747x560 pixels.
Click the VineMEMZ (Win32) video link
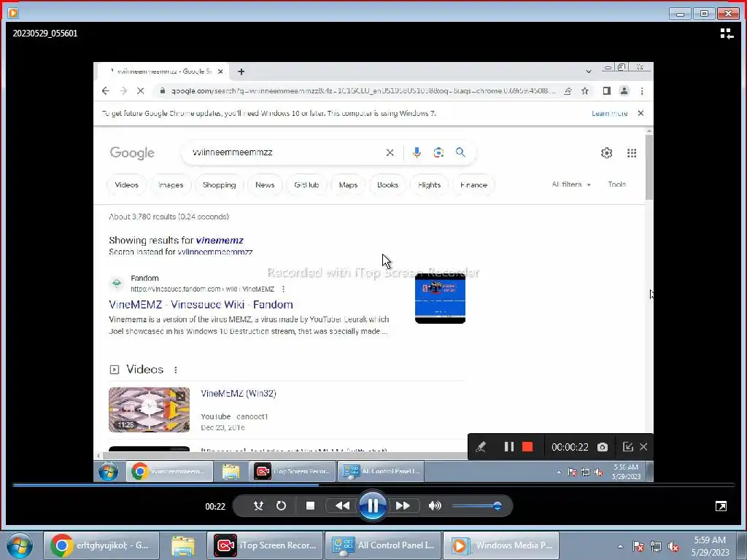pos(239,393)
